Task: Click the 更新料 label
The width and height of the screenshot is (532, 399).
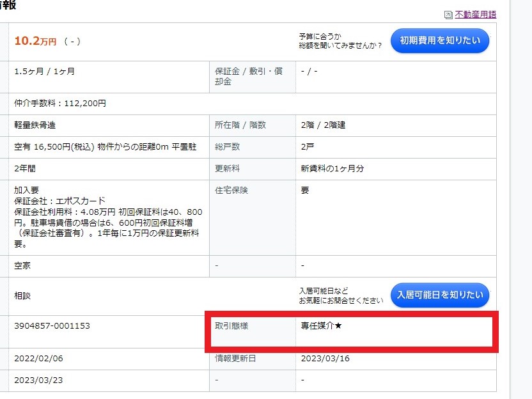Action: click(x=228, y=168)
